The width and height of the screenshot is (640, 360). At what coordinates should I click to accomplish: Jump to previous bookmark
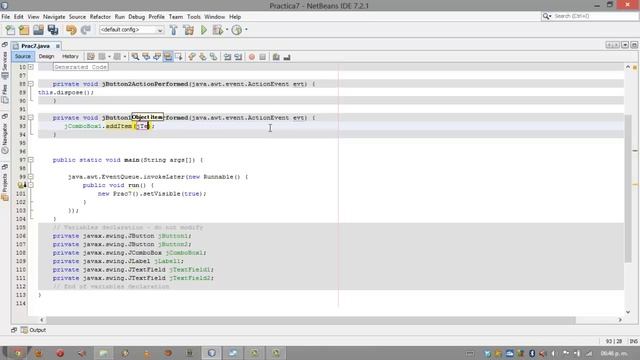[192, 57]
